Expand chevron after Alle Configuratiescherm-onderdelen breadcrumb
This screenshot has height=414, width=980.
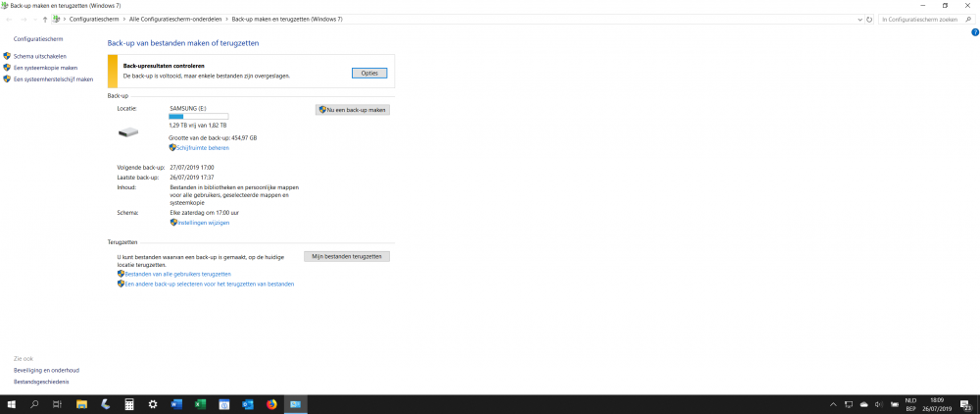[226, 20]
